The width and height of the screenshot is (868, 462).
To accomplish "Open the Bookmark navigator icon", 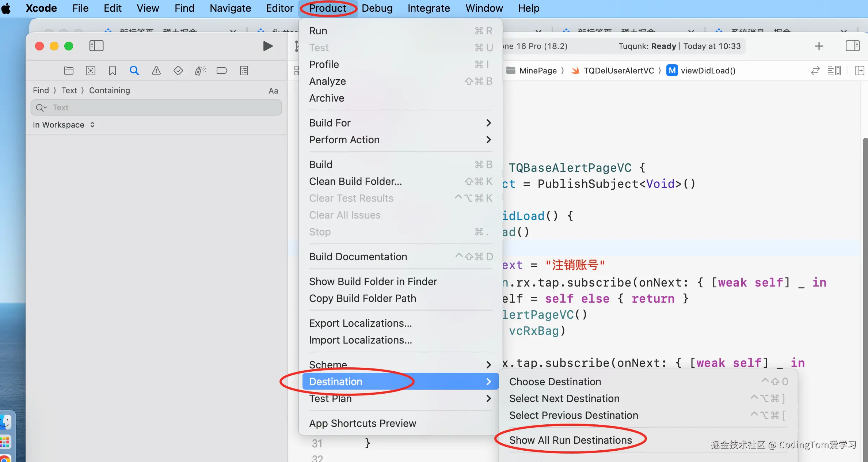I will (x=113, y=71).
